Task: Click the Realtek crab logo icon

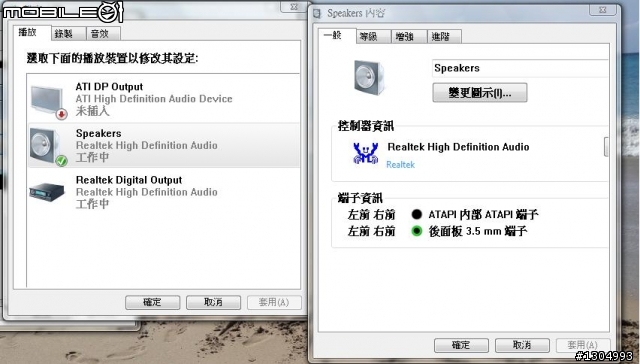Action: 365,153
